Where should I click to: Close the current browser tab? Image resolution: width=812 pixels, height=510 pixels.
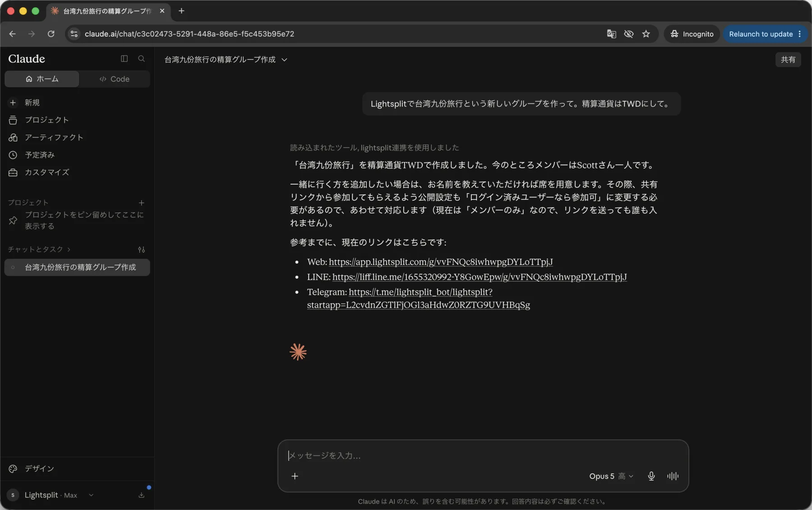[x=162, y=11]
